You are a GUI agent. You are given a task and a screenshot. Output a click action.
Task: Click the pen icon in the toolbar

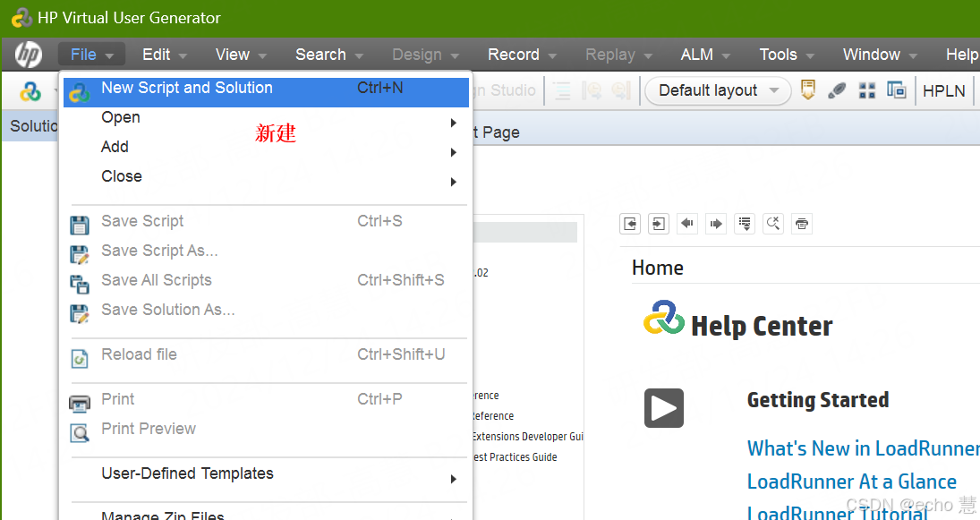(x=837, y=90)
